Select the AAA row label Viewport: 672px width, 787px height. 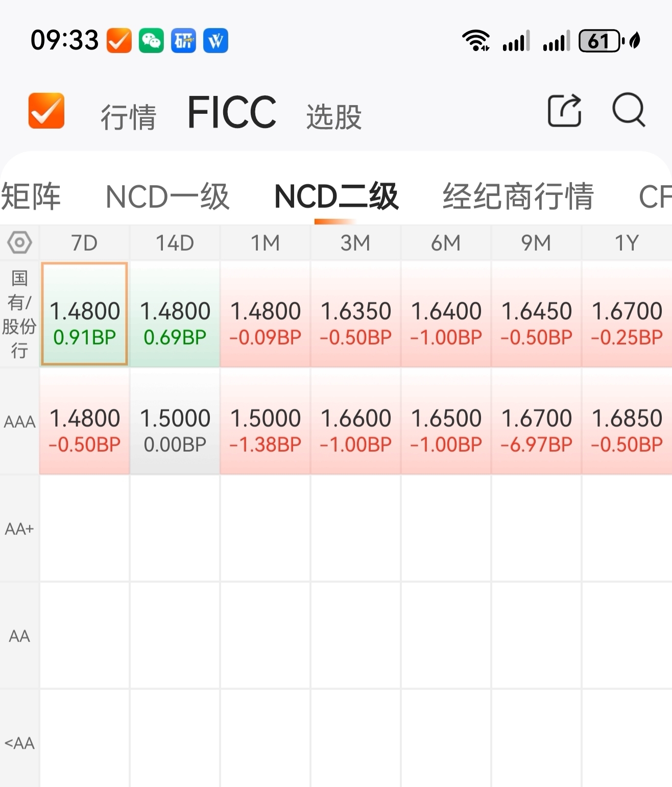tap(19, 422)
